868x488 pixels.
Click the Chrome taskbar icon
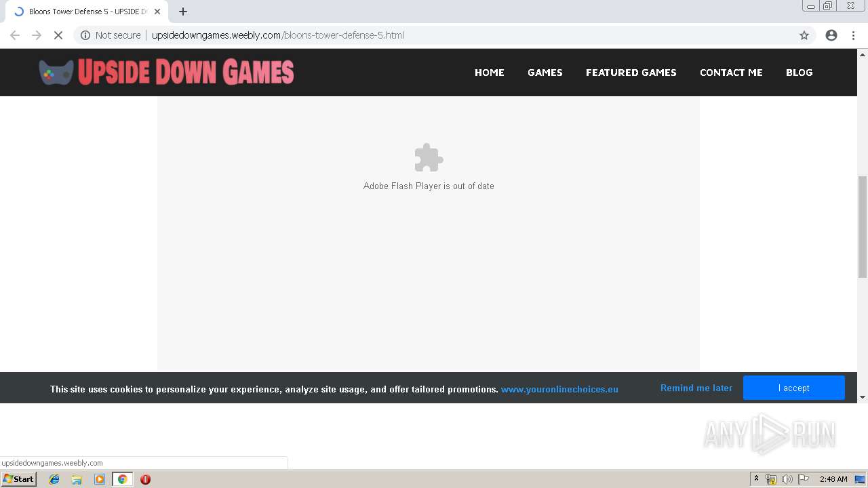pyautogui.click(x=122, y=479)
